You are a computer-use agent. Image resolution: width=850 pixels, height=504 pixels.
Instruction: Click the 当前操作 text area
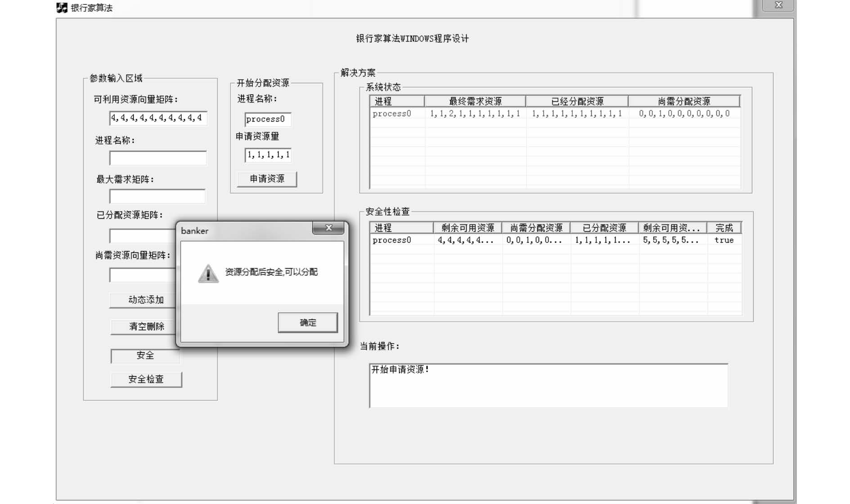point(548,385)
